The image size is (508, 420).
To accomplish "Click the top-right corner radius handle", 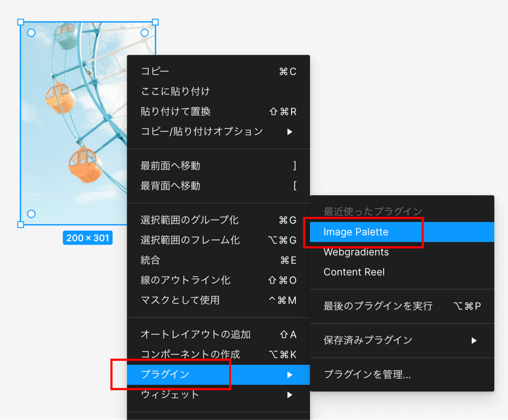I will pos(145,33).
